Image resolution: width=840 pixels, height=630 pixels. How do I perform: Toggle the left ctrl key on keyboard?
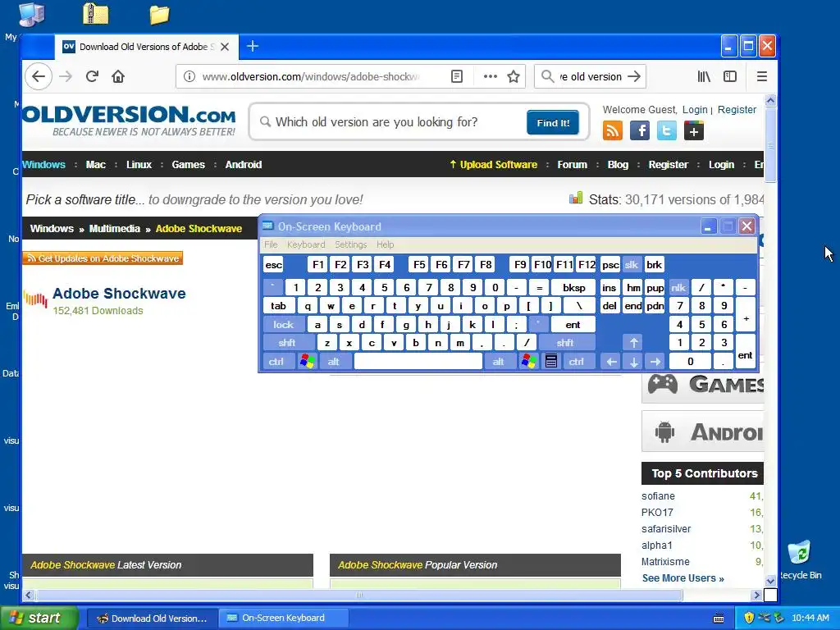[x=277, y=362]
